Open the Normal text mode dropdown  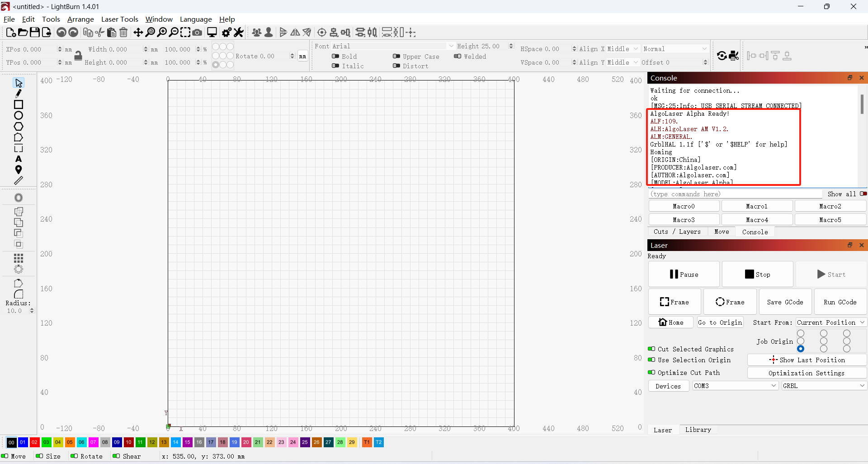tap(675, 48)
